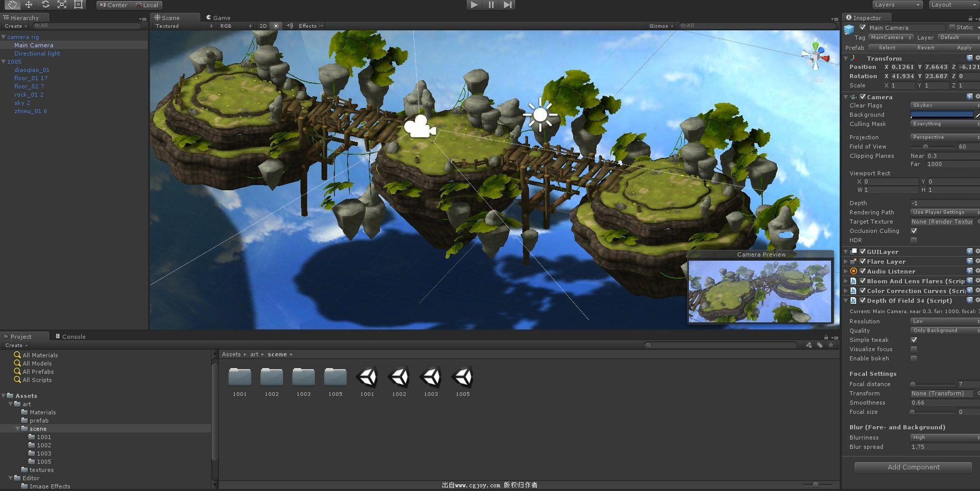The image size is (980, 491).
Task: Click the Main Camera object cube icon
Action: (x=849, y=29)
